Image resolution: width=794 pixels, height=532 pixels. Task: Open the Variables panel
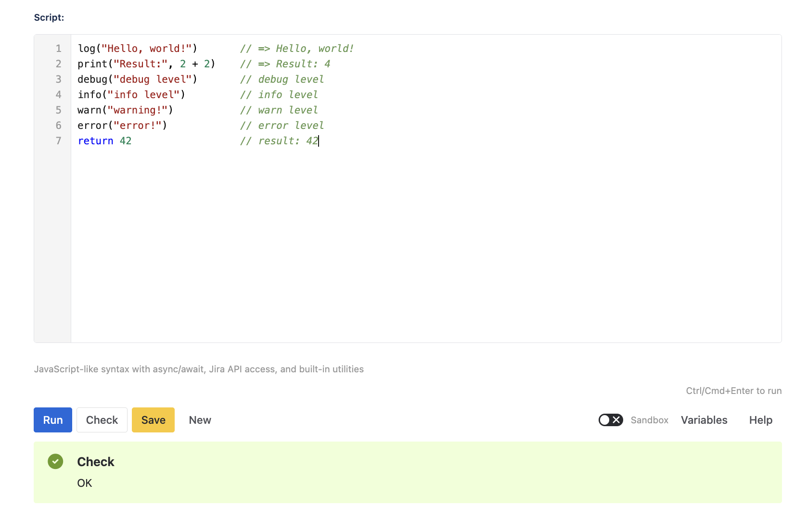(x=704, y=420)
